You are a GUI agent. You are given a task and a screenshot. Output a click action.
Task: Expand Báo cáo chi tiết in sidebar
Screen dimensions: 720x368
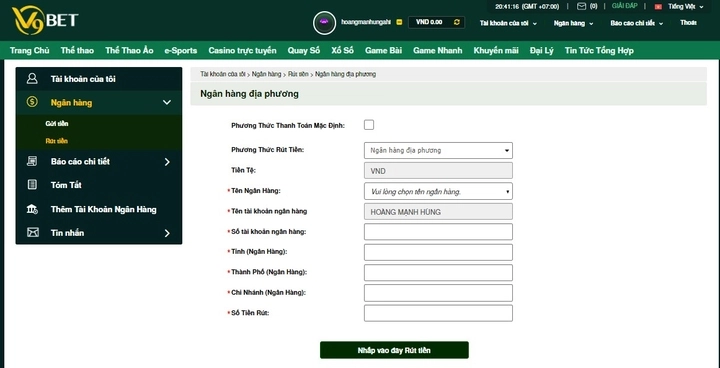167,162
